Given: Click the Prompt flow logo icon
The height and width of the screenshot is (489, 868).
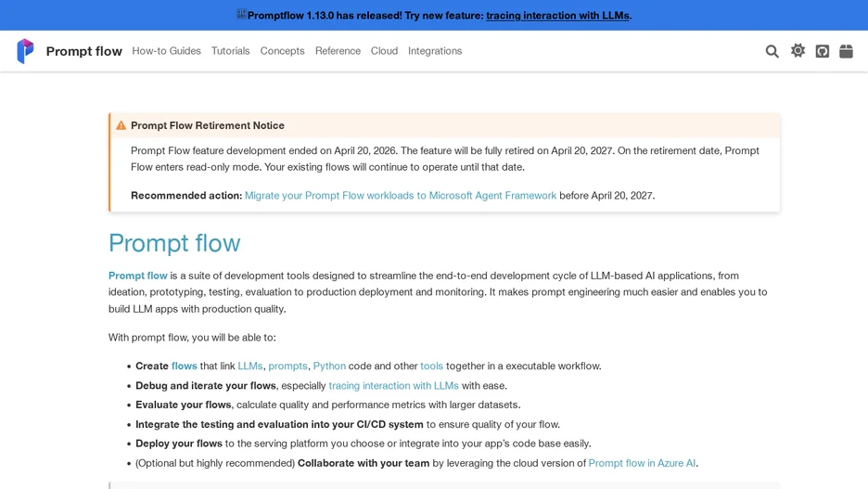Looking at the screenshot, I should click(25, 51).
